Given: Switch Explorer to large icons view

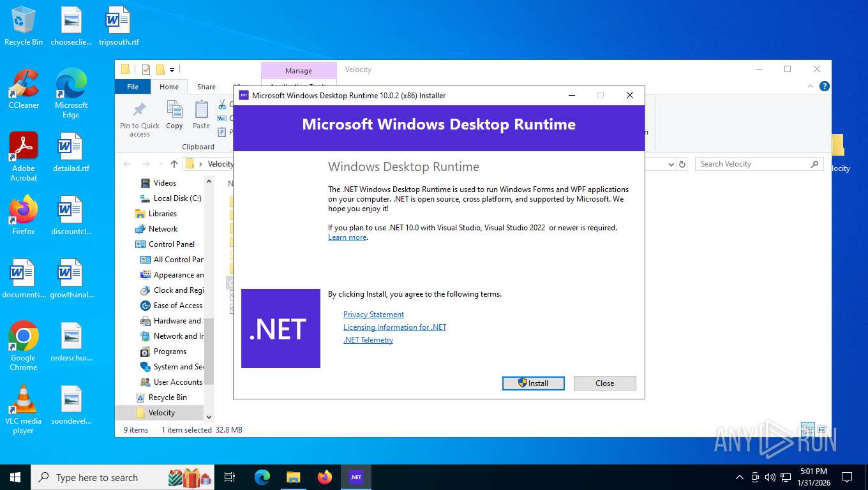Looking at the screenshot, I should click(x=822, y=429).
